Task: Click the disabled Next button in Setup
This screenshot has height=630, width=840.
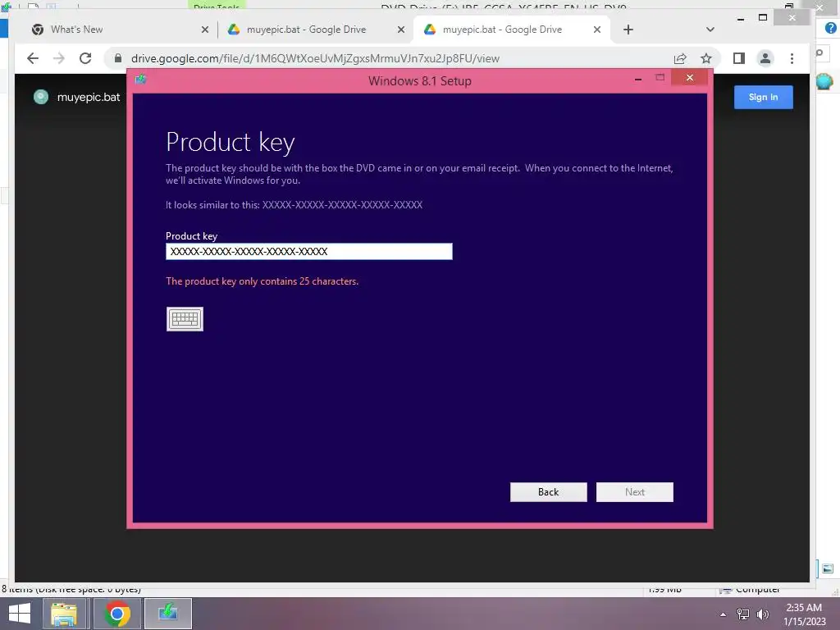Action: (635, 492)
